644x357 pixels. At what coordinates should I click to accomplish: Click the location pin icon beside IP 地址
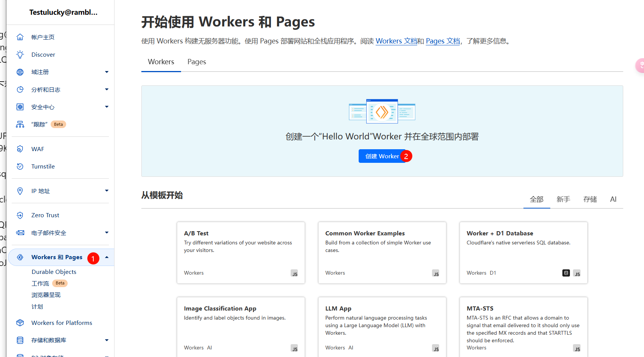tap(20, 191)
